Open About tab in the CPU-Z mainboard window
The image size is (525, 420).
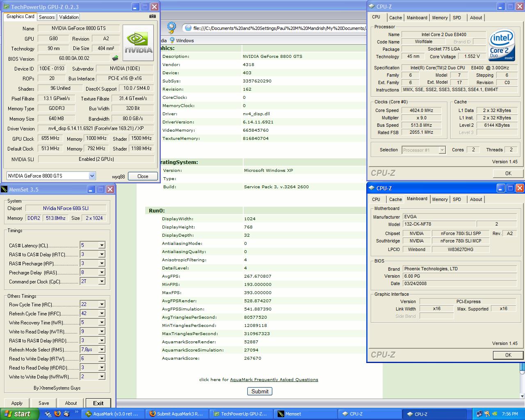coord(476,199)
